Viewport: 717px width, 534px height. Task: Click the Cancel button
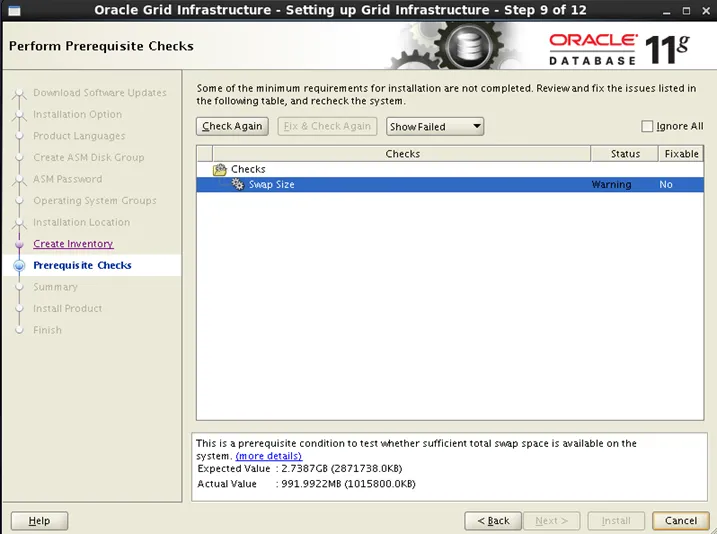click(x=681, y=520)
